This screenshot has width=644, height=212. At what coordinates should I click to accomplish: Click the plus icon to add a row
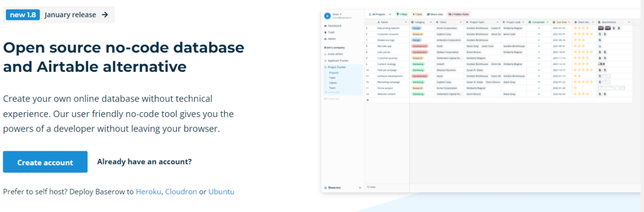pyautogui.click(x=368, y=100)
